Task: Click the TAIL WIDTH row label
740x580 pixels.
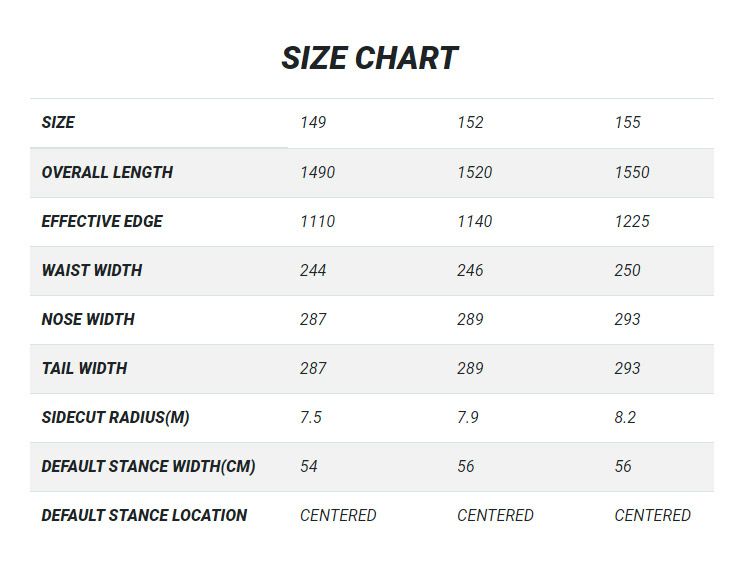Action: click(x=84, y=369)
